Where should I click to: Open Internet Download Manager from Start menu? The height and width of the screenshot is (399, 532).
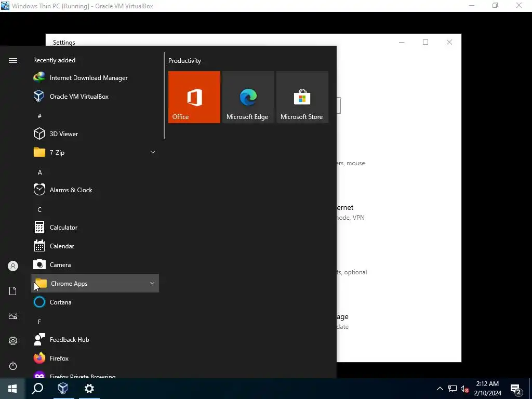coord(95,78)
